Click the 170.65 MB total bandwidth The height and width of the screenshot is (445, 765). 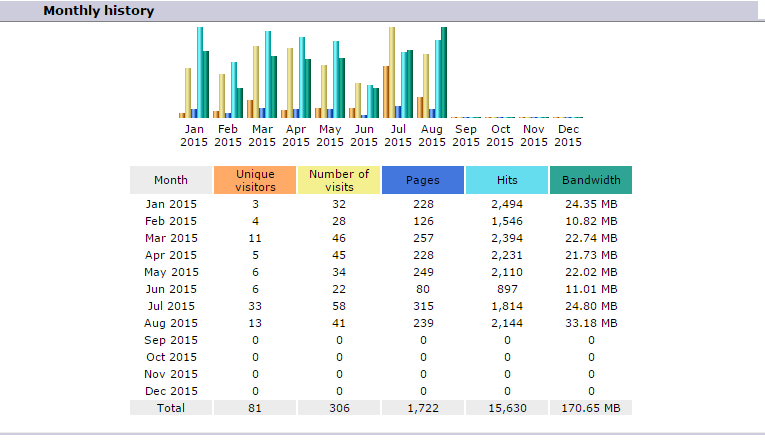591,408
